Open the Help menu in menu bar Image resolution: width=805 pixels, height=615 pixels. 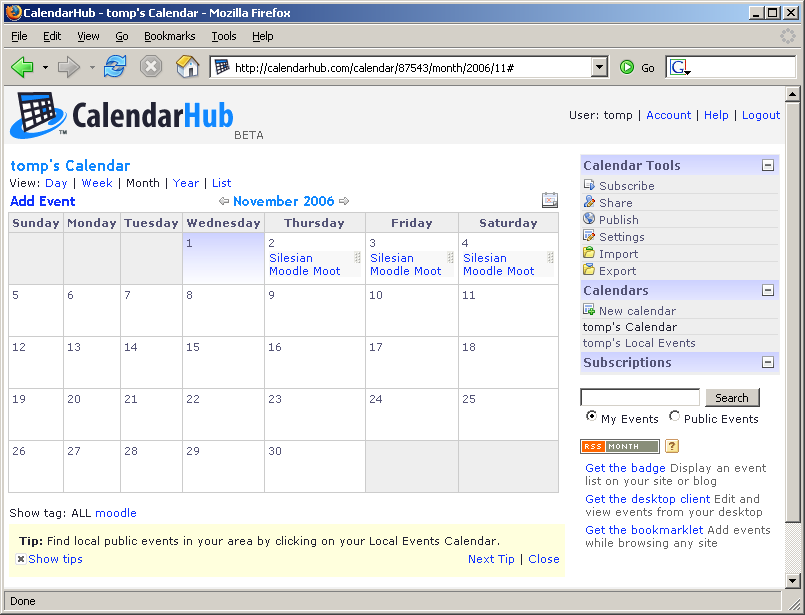(x=262, y=36)
